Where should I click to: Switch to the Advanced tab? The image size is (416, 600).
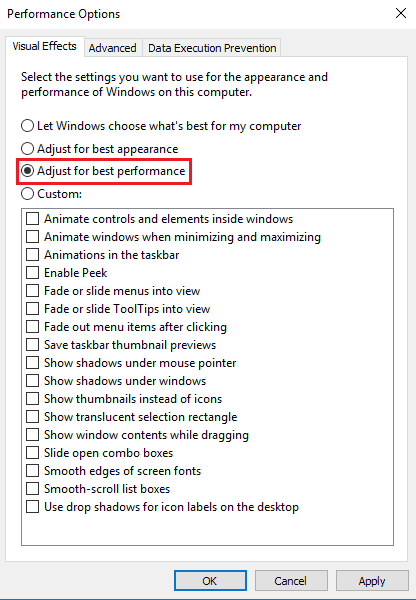[113, 48]
